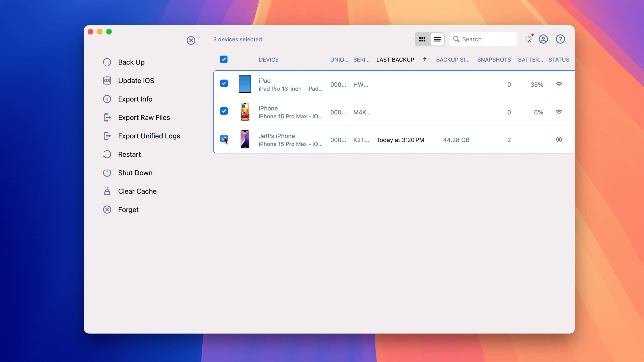Click the Update iOS icon
Image resolution: width=644 pixels, height=362 pixels.
[x=107, y=81]
